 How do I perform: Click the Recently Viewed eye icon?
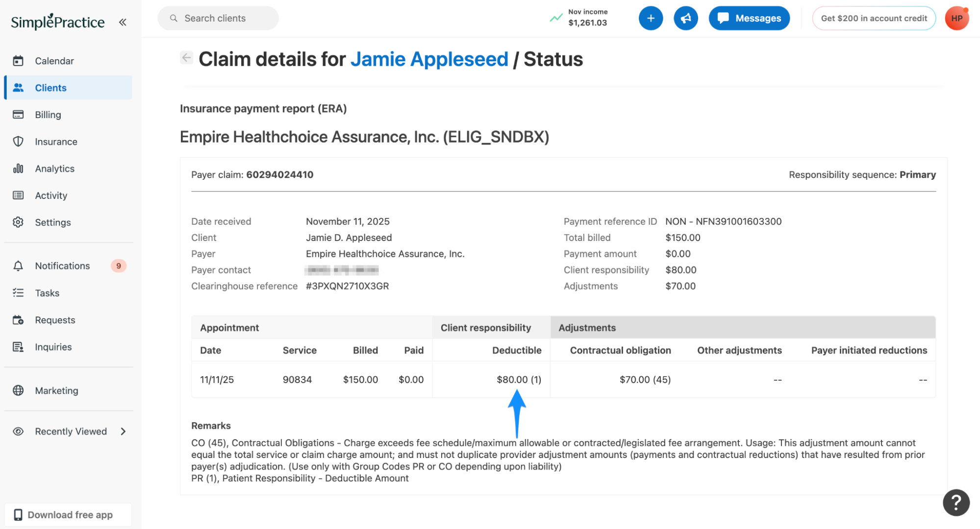(18, 432)
